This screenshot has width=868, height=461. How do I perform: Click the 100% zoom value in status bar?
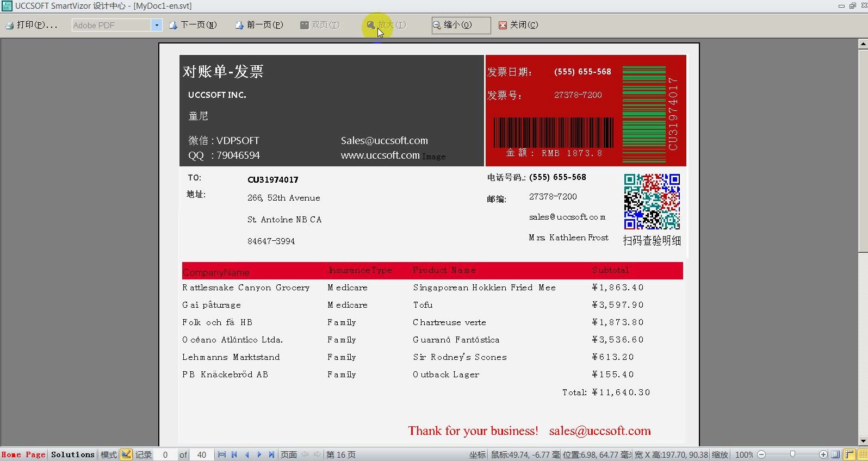[744, 454]
